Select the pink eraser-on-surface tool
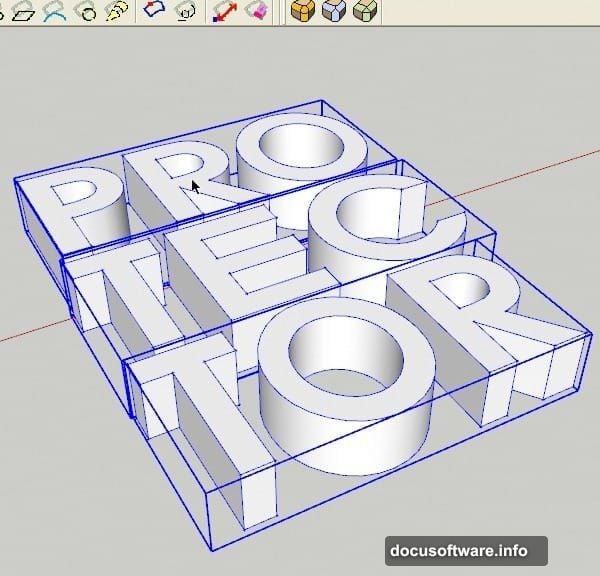The image size is (600, 576). coord(257,11)
